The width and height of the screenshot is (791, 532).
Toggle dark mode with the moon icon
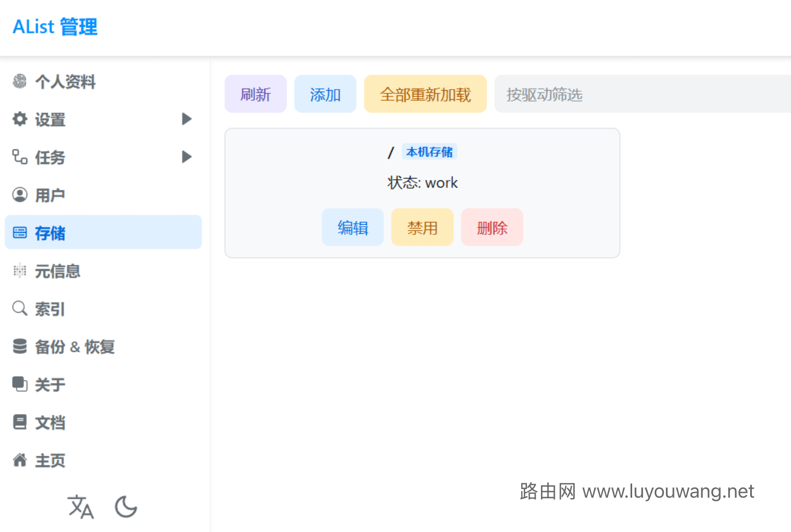pyautogui.click(x=126, y=507)
